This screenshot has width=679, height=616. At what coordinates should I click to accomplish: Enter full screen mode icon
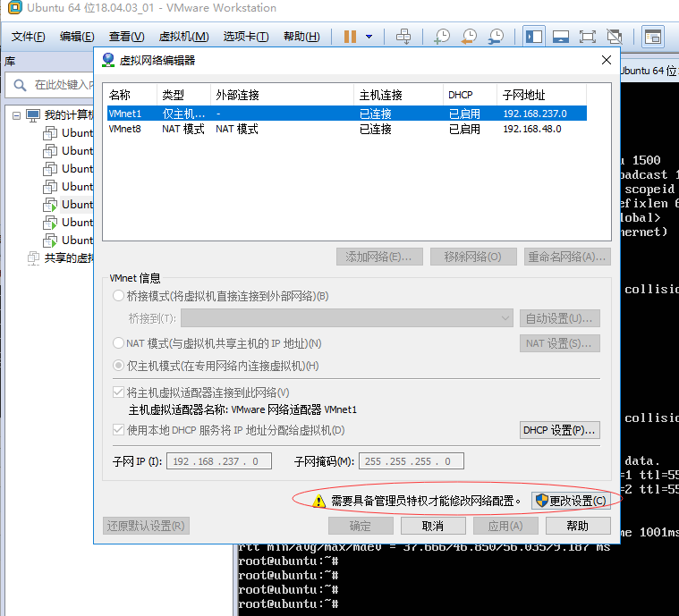pyautogui.click(x=587, y=37)
